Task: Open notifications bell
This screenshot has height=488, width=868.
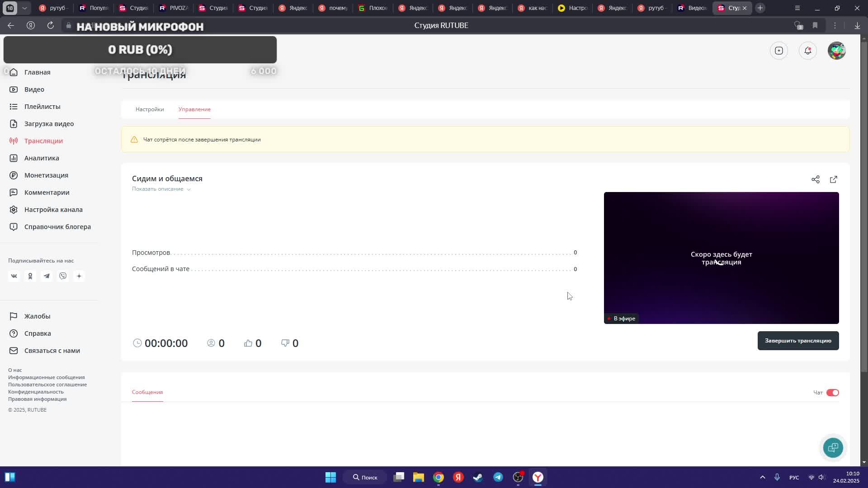Action: click(807, 51)
